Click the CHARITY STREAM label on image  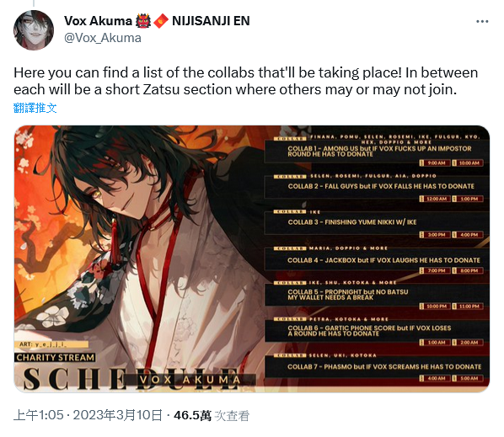pos(55,358)
